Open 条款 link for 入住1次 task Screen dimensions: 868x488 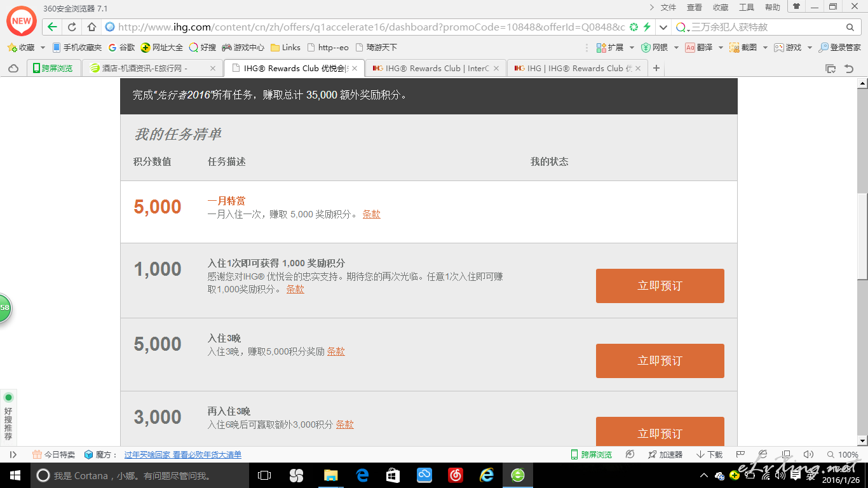click(295, 289)
